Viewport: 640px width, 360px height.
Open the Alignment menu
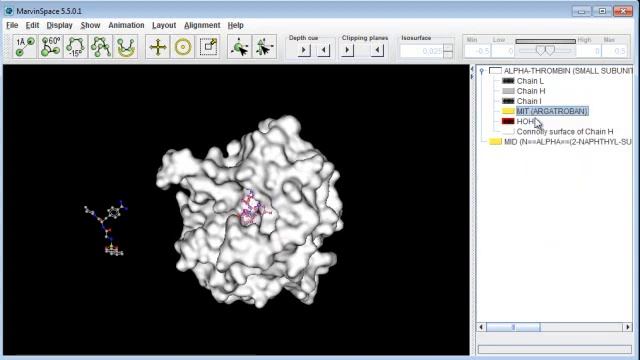coord(202,25)
